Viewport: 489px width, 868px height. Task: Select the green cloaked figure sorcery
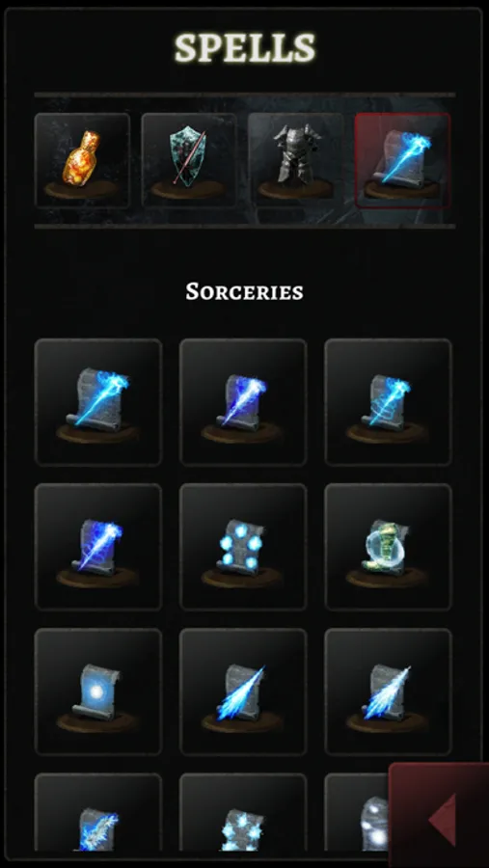coord(388,547)
